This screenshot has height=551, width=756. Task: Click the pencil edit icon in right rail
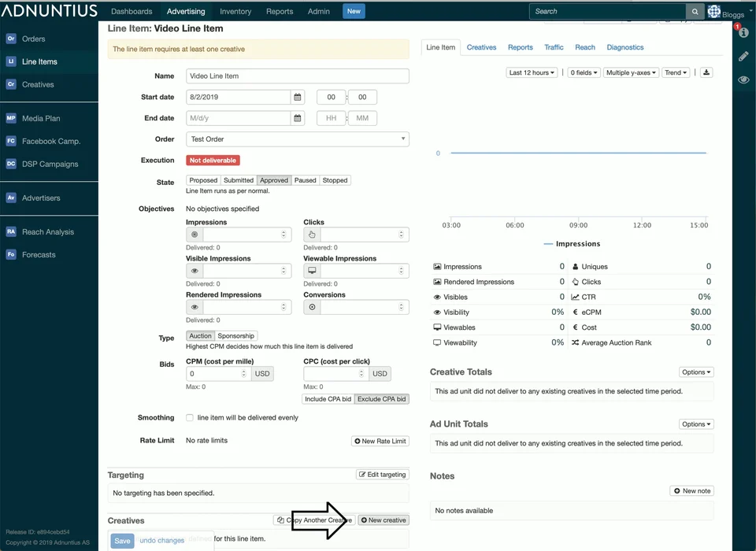click(x=743, y=57)
